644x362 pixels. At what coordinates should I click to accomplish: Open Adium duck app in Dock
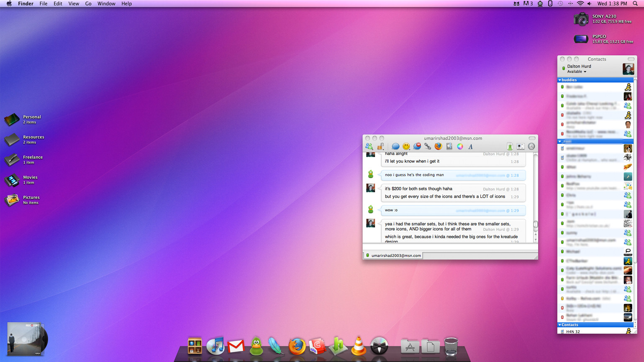coord(257,346)
